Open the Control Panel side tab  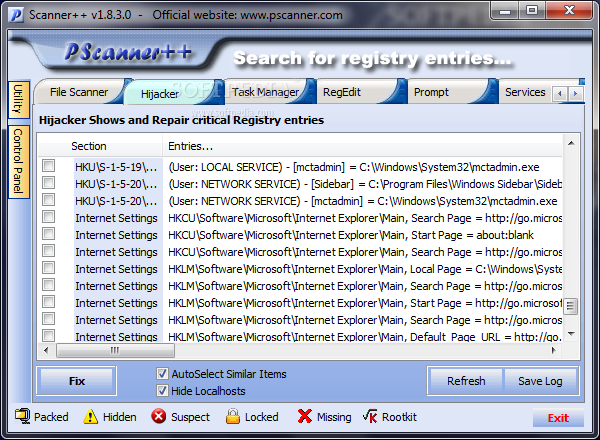coord(18,161)
